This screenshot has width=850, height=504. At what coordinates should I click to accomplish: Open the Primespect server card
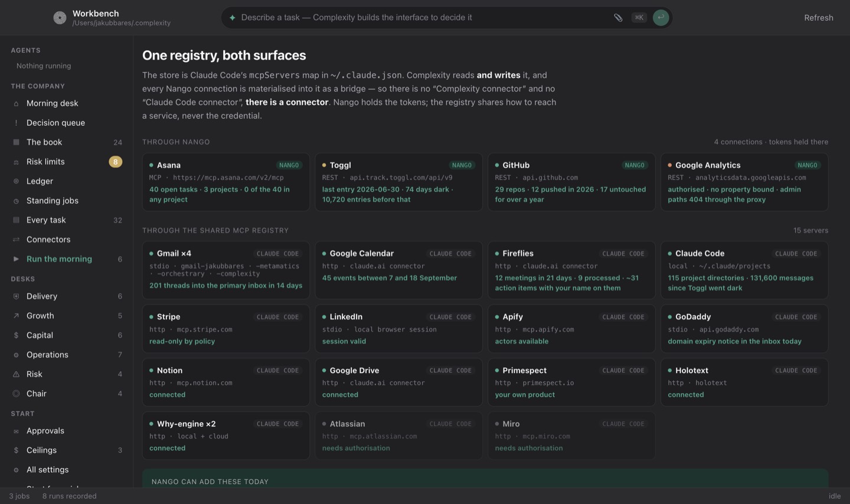point(571,382)
